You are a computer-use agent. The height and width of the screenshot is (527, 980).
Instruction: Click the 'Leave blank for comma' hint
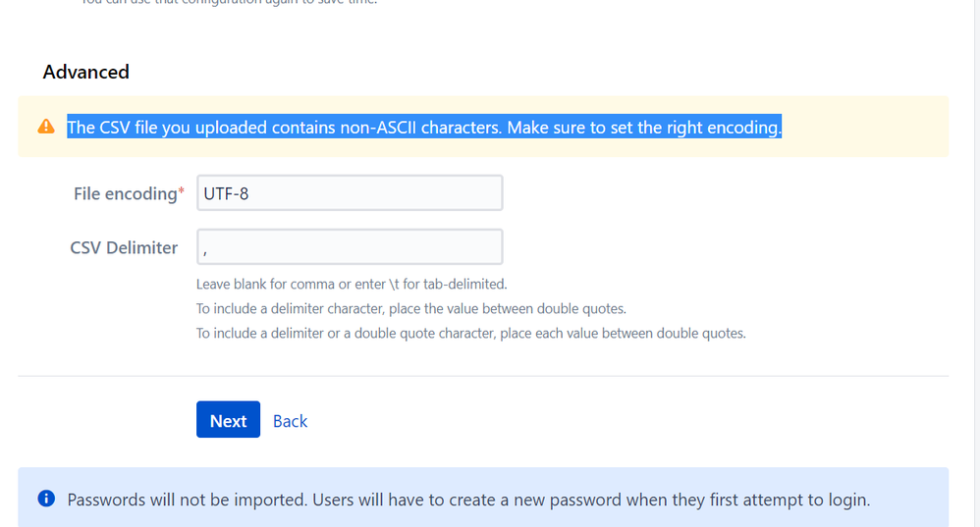[x=352, y=284]
